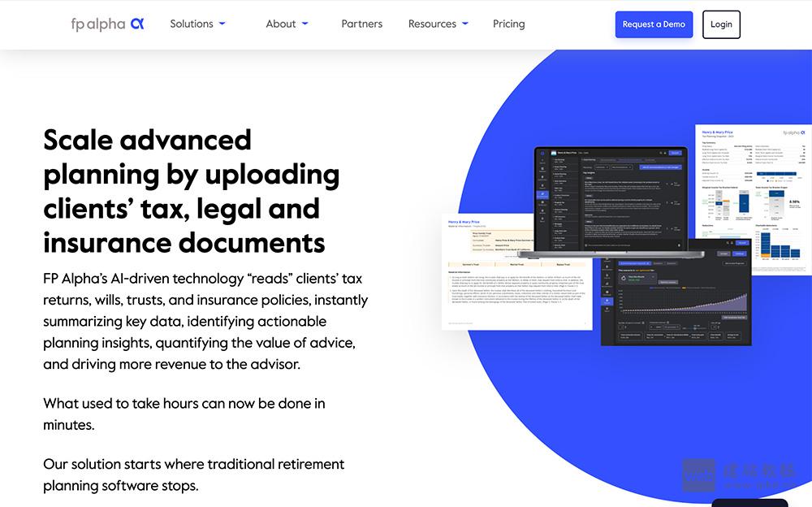Navigate to the Pricing page
Image resolution: width=812 pixels, height=507 pixels.
[508, 24]
